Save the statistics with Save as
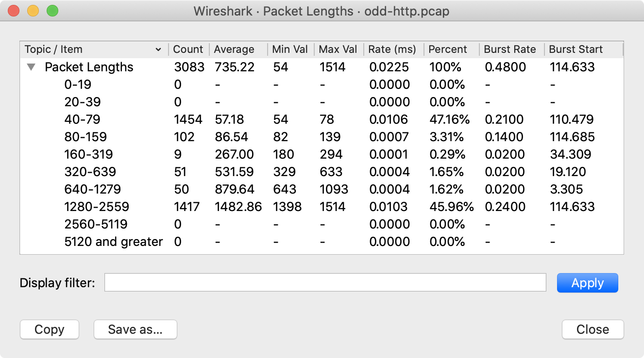Viewport: 644px width, 358px height. tap(135, 329)
